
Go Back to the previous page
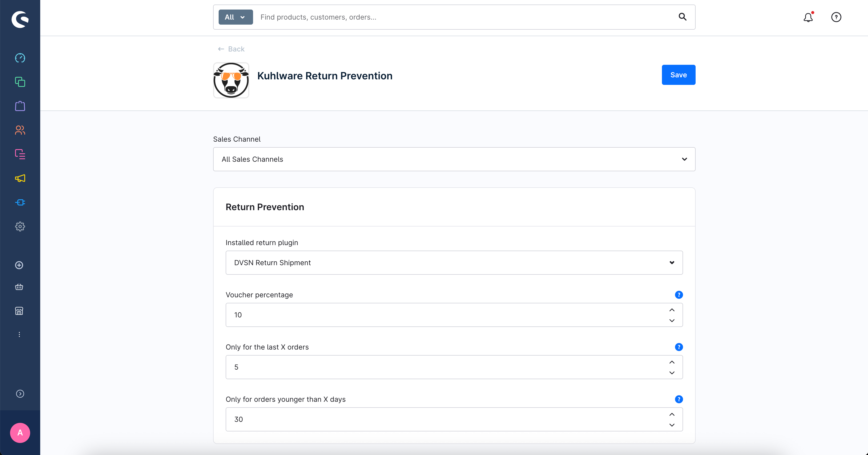tap(231, 49)
